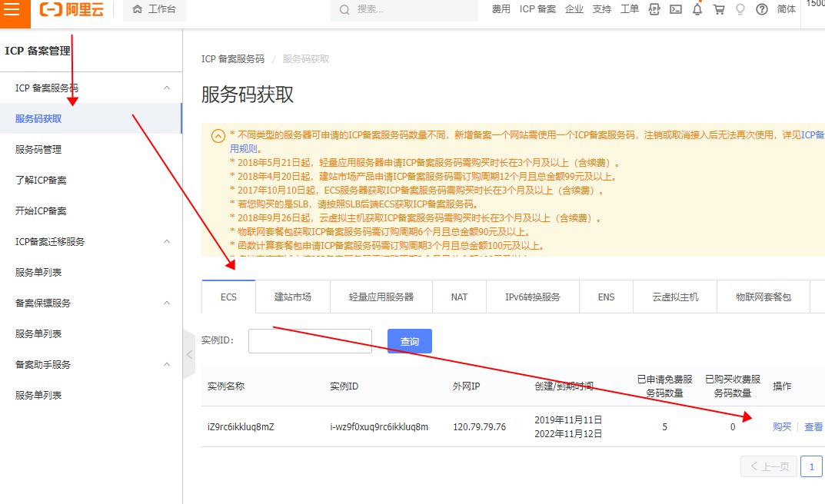This screenshot has height=504, width=825.
Task: Open the 工单 top menu
Action: [x=629, y=9]
